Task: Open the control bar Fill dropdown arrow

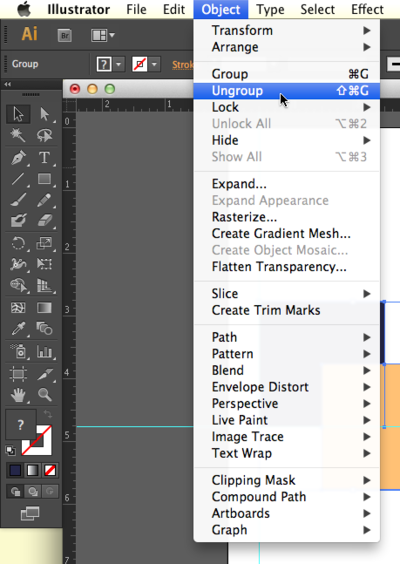Action: tap(118, 65)
